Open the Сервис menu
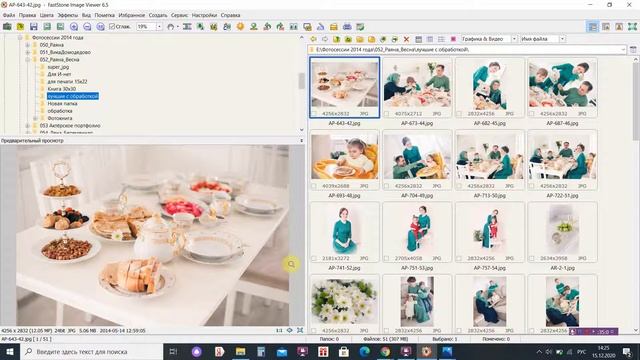640x360 pixels. pyautogui.click(x=180, y=15)
